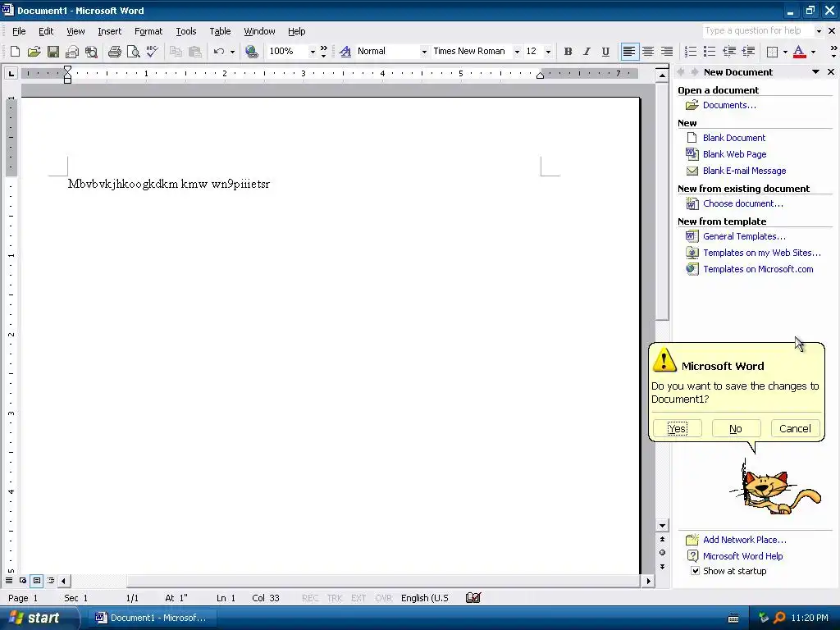The height and width of the screenshot is (630, 840).
Task: Switch to Web Layout View icon
Action: pos(23,580)
